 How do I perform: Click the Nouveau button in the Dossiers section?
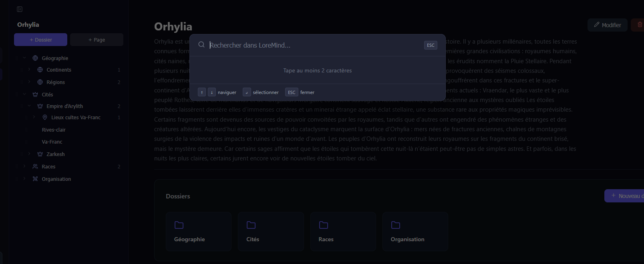coord(624,196)
